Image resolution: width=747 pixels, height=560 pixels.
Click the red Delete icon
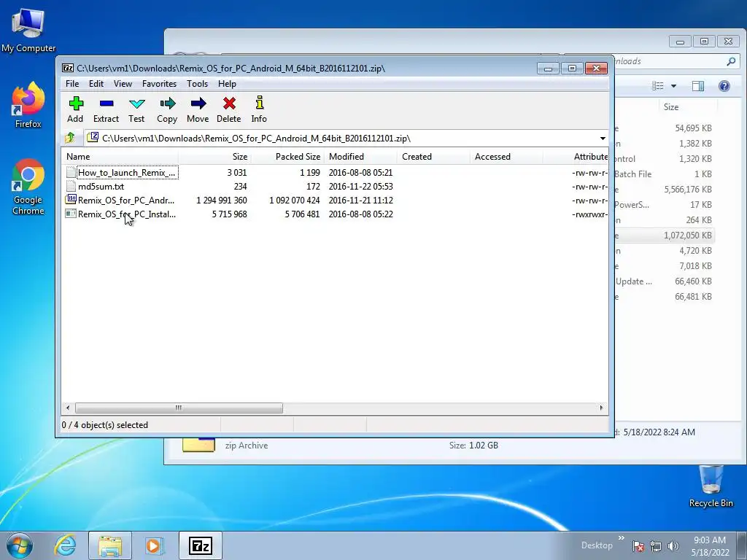tap(229, 104)
